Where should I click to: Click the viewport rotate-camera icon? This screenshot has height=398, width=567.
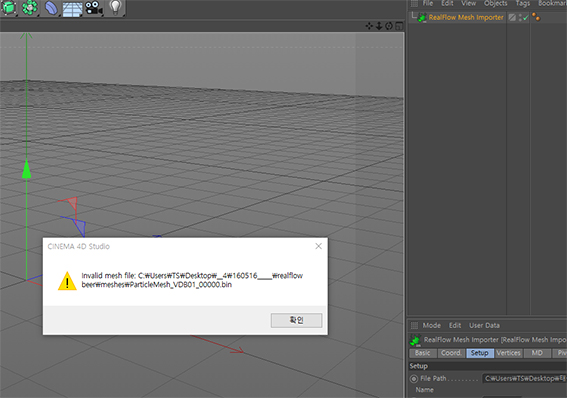tap(389, 26)
